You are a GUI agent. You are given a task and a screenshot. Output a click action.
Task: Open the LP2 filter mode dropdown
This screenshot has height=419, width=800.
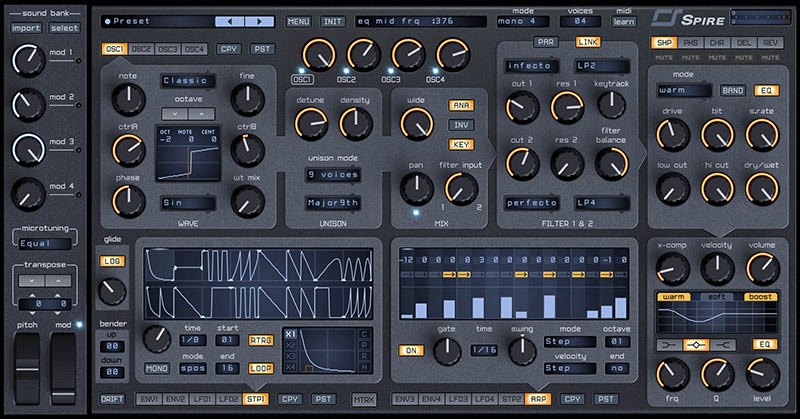(x=602, y=66)
